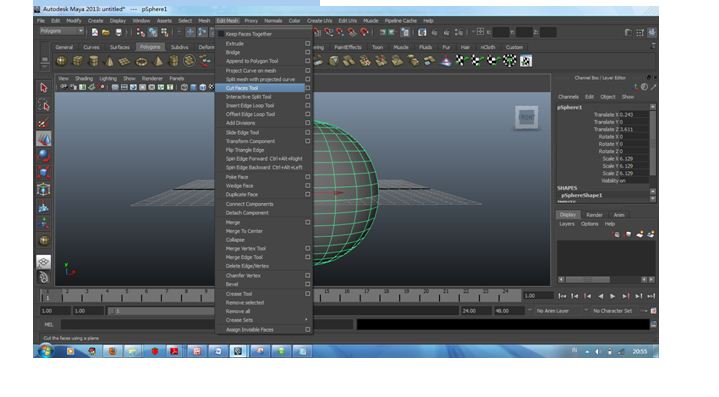This screenshot has height=397, width=719.
Task: Create a polygon cube from the shelf
Action: pyautogui.click(x=77, y=61)
